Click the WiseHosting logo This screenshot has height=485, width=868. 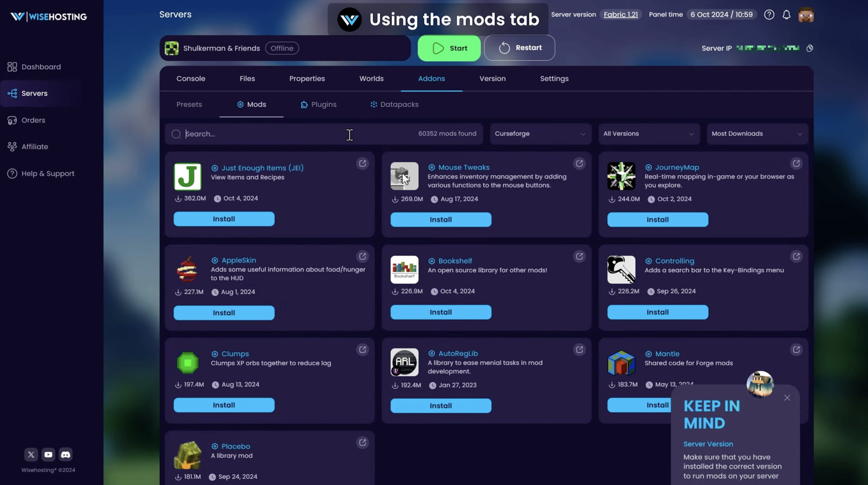[49, 17]
